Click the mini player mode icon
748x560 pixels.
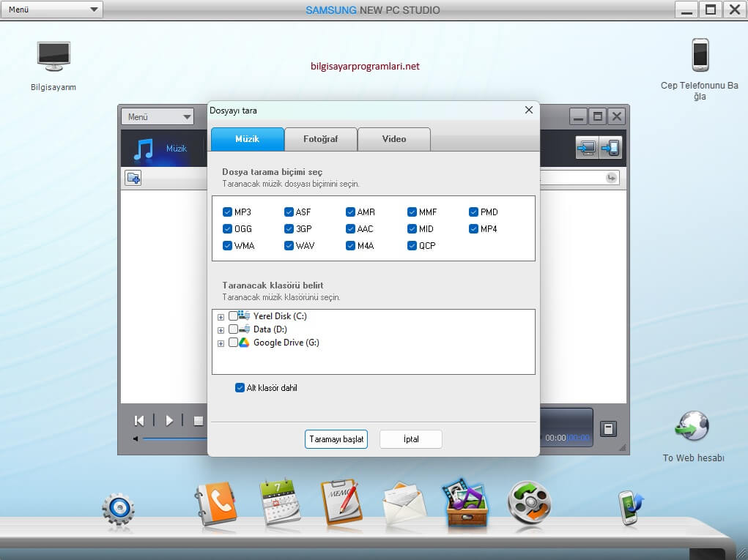pos(608,428)
